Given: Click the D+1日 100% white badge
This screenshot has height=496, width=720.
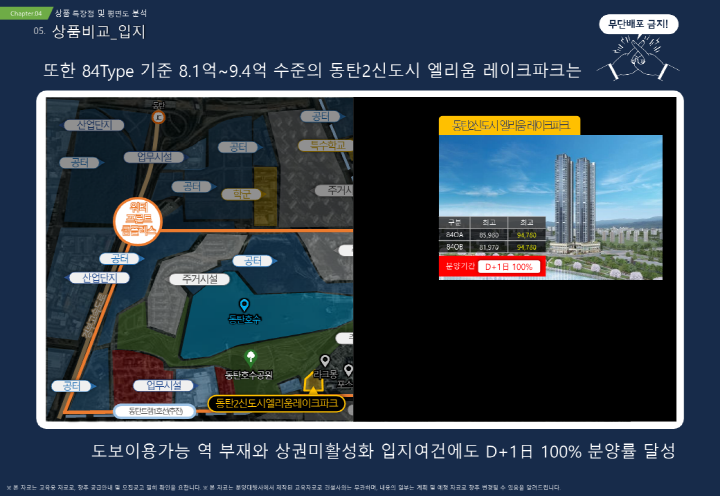Looking at the screenshot, I should (508, 267).
